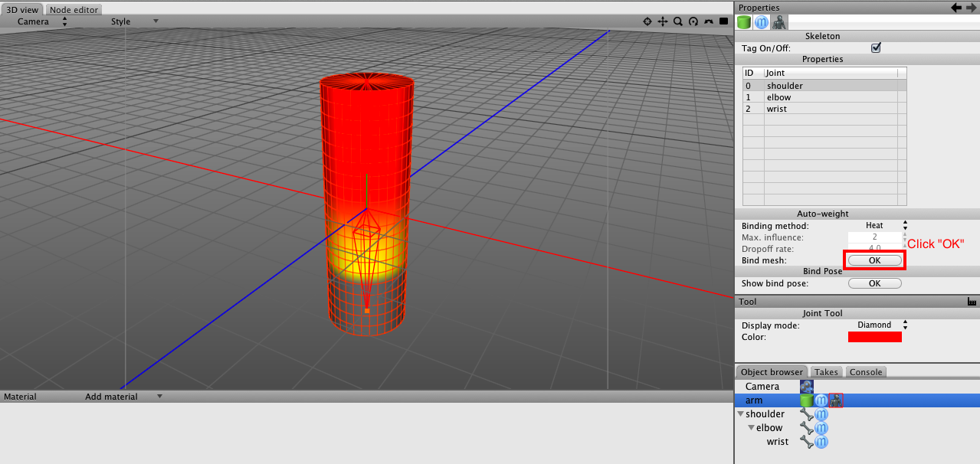Open the Takes tab
Viewport: 980px width, 464px height.
coord(826,372)
